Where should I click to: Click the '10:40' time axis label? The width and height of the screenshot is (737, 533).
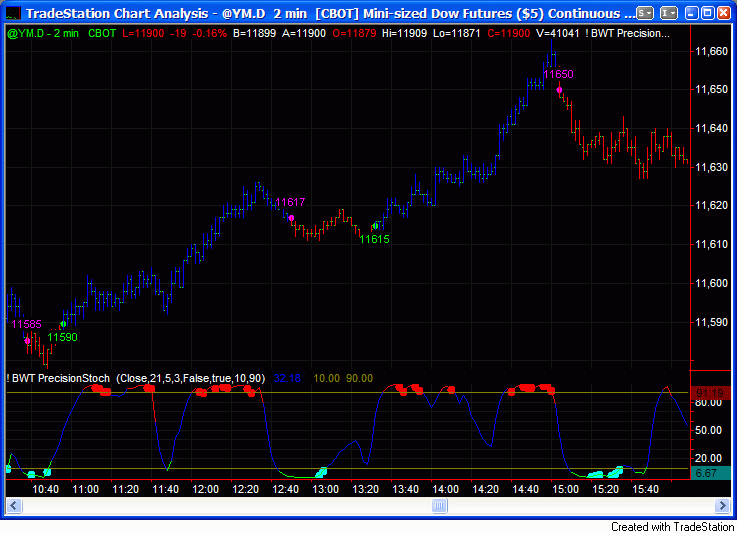46,489
